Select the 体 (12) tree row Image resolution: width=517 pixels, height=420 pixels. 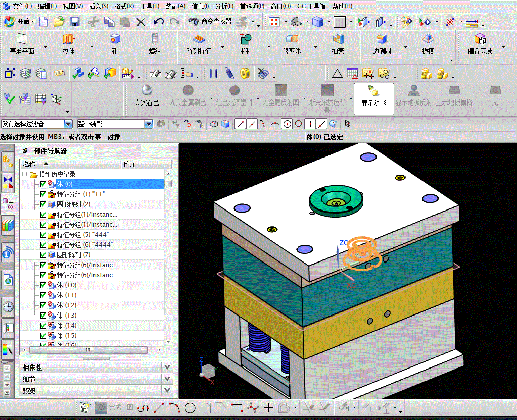(92, 305)
